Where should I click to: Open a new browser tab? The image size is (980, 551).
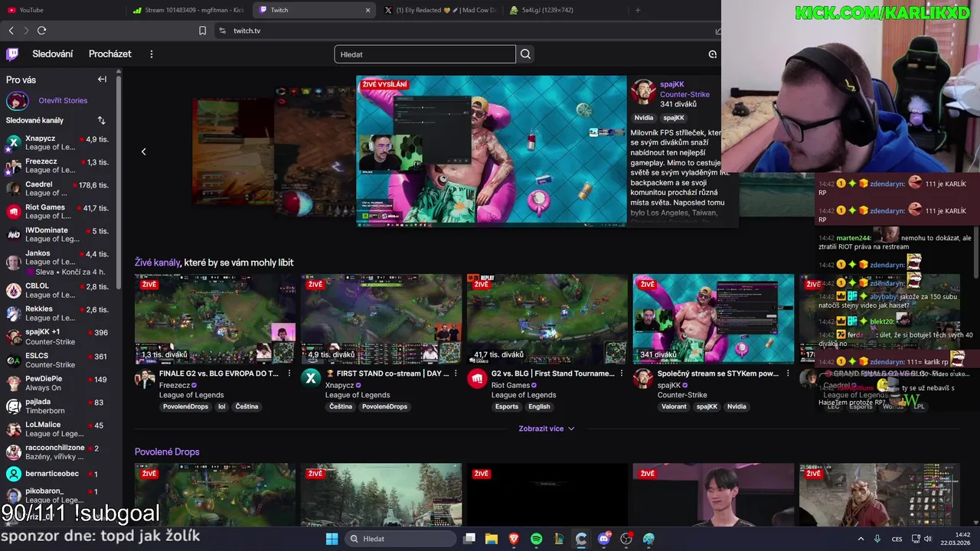coord(638,10)
